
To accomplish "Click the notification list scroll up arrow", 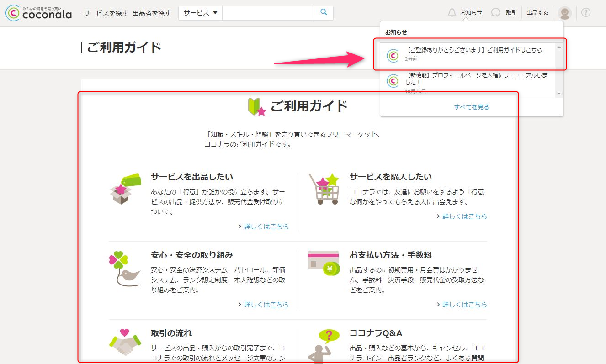I will tap(559, 47).
